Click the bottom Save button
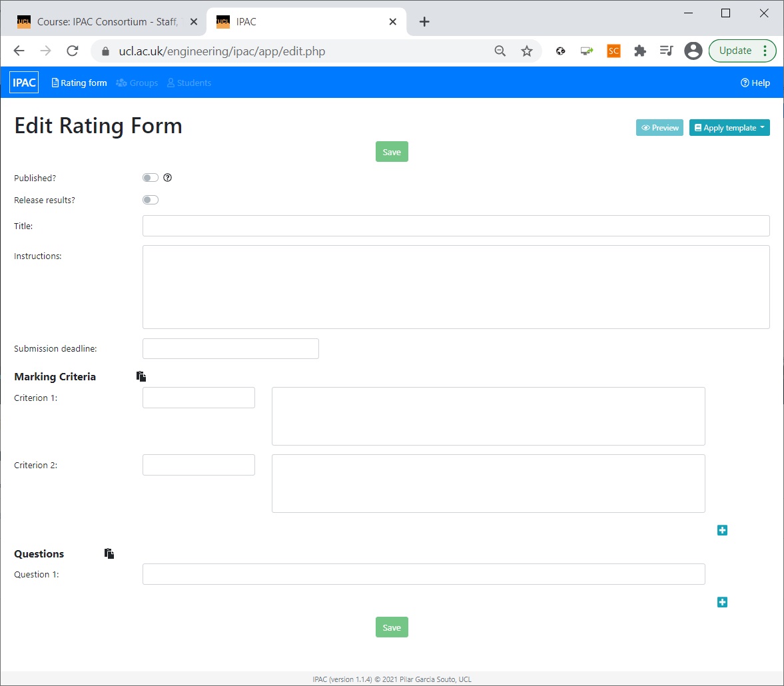The width and height of the screenshot is (784, 686). (x=392, y=627)
